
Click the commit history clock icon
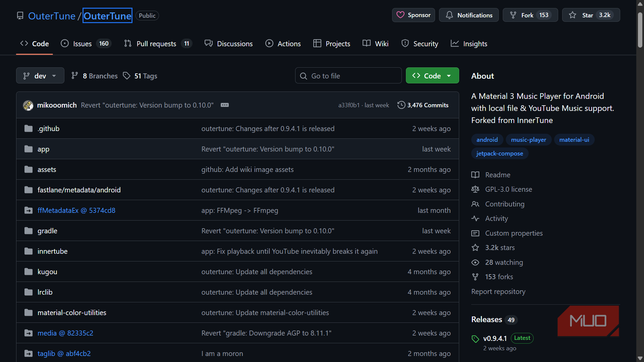point(401,105)
